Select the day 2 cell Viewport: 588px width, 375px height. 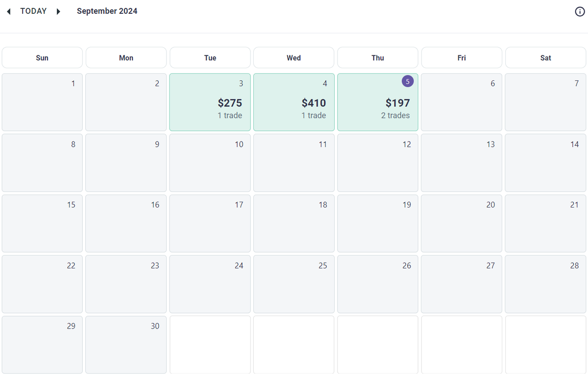126,102
